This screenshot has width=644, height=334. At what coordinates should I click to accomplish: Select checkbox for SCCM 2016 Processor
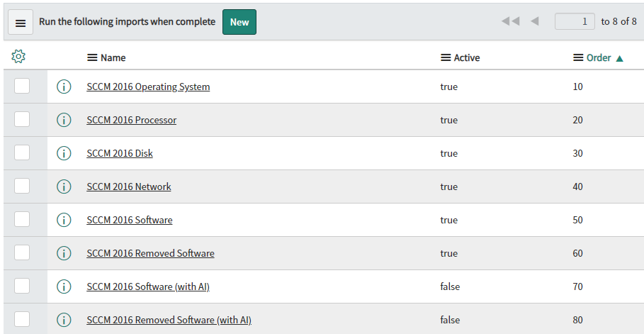22,119
